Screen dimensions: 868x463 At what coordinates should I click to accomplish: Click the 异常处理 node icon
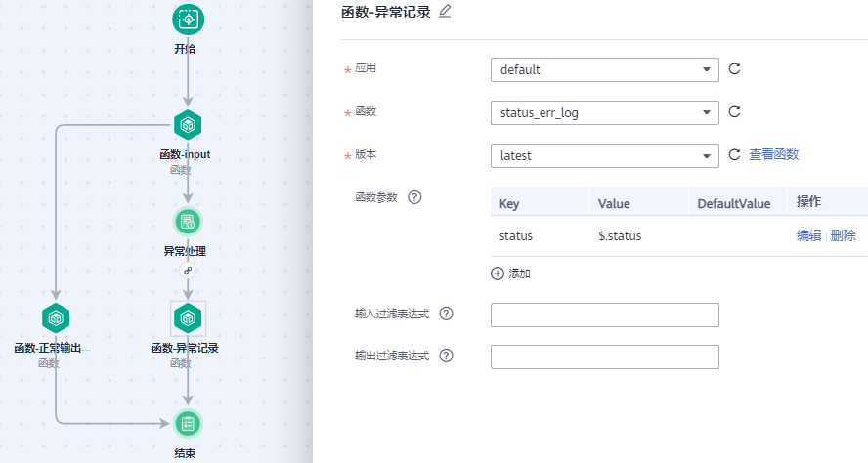pos(187,221)
